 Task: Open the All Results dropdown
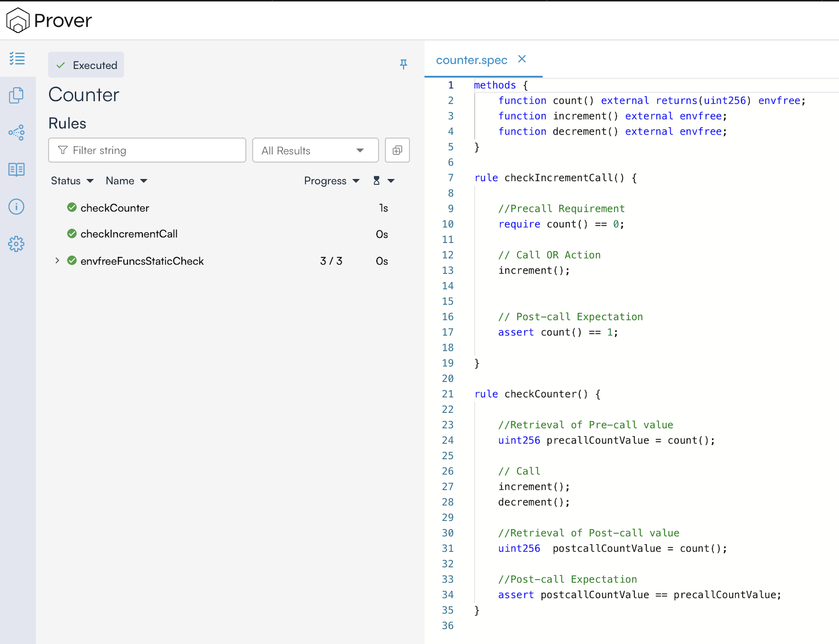click(315, 150)
